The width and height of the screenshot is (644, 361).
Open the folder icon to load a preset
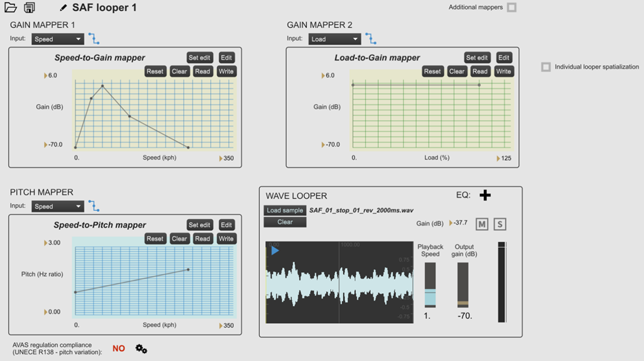click(x=10, y=7)
